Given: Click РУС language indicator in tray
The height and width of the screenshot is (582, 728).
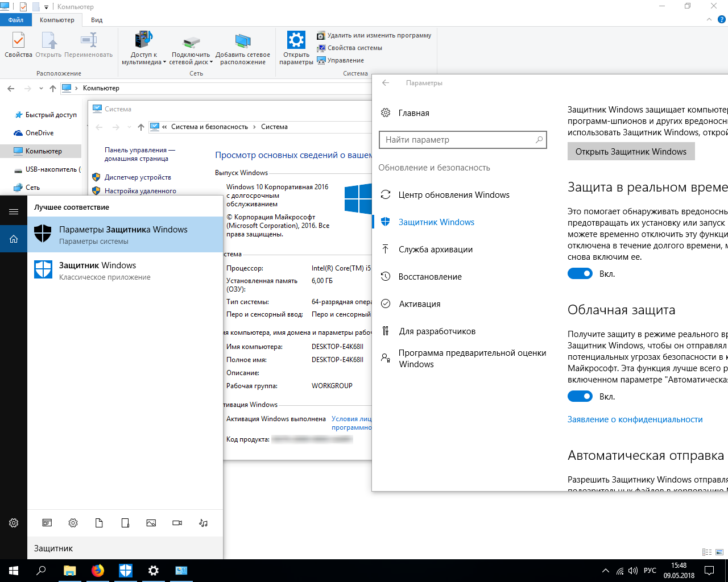Looking at the screenshot, I should (650, 571).
